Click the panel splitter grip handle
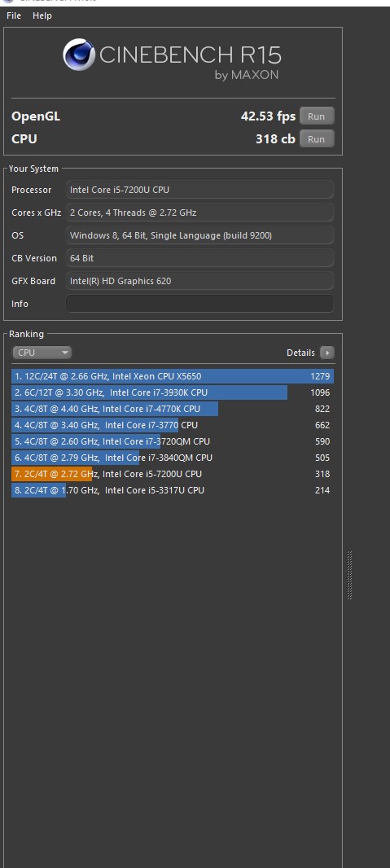Viewport: 390px width, 868px height. (x=349, y=575)
